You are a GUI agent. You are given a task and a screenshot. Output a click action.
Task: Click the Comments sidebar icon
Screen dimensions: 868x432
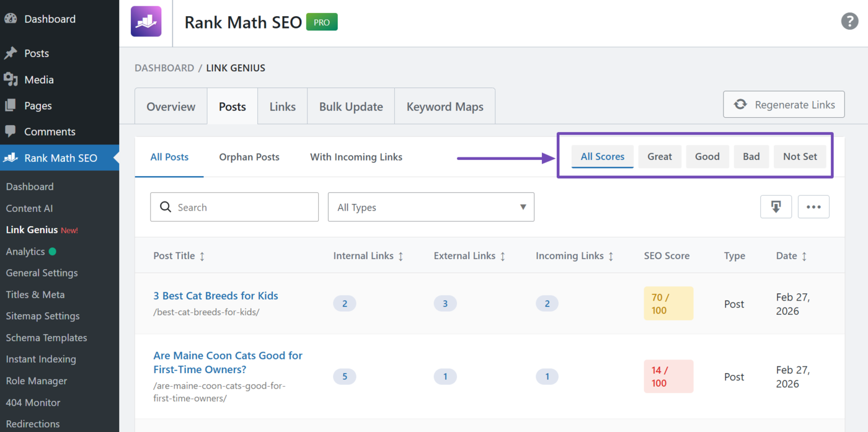(11, 131)
